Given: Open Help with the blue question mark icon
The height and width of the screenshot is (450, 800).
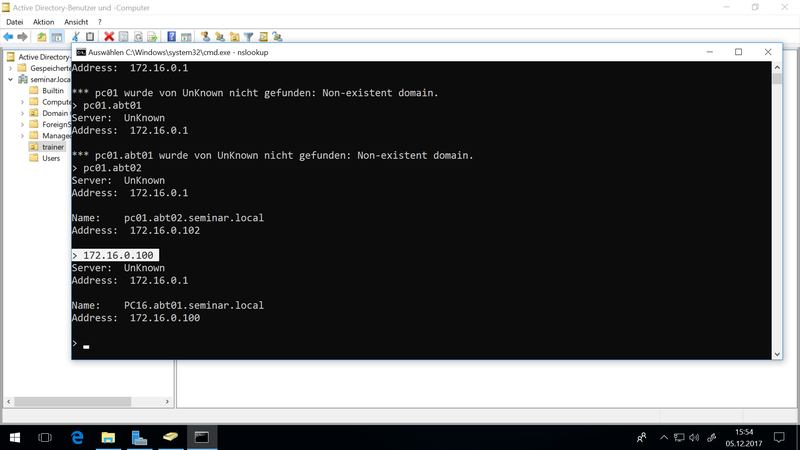Looking at the screenshot, I should [x=171, y=37].
